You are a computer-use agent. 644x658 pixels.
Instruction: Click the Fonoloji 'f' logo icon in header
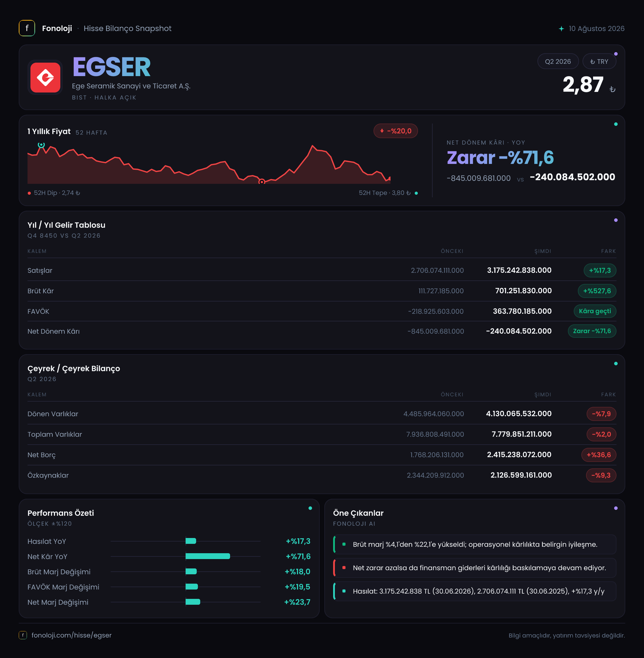click(x=27, y=28)
